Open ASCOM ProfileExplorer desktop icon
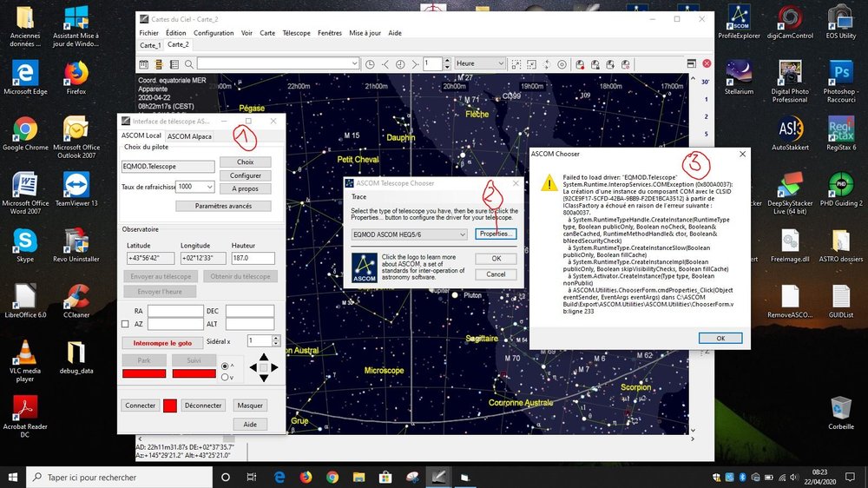 coord(739,22)
